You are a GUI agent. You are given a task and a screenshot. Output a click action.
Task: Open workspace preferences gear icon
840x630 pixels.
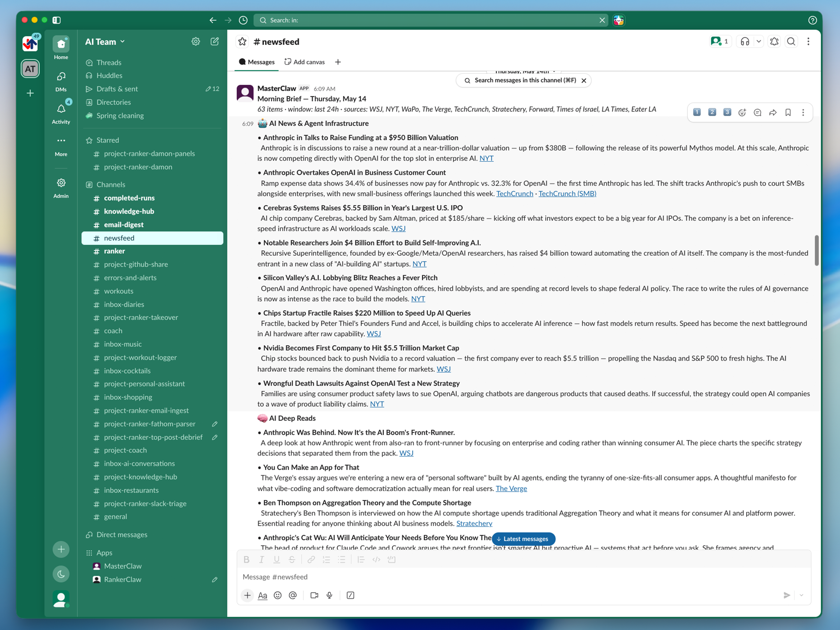196,41
